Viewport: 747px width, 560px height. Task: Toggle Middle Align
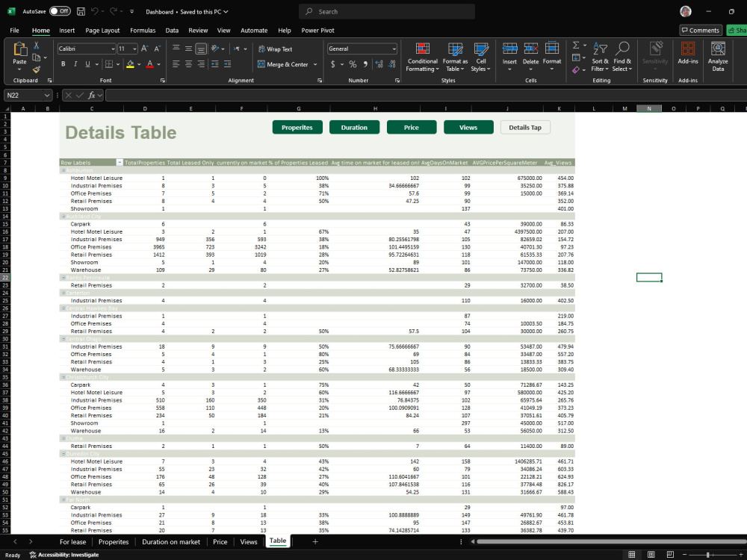click(189, 49)
